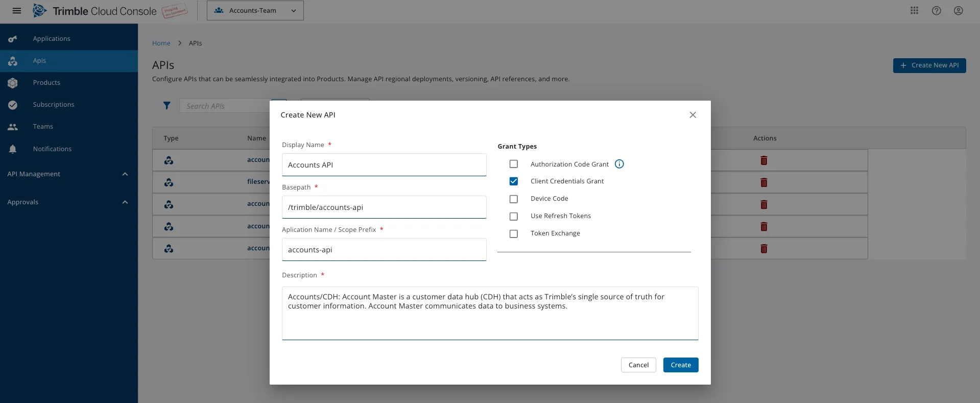Click the Search APIs field
Viewport: 980px width, 403px height.
pyautogui.click(x=225, y=106)
